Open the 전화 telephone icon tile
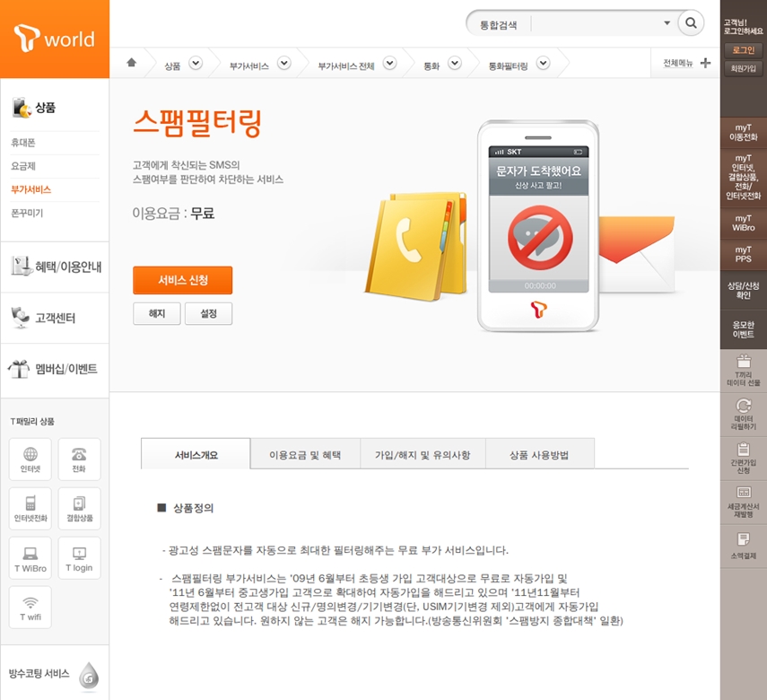Viewport: 767px width, 700px height. tap(79, 459)
